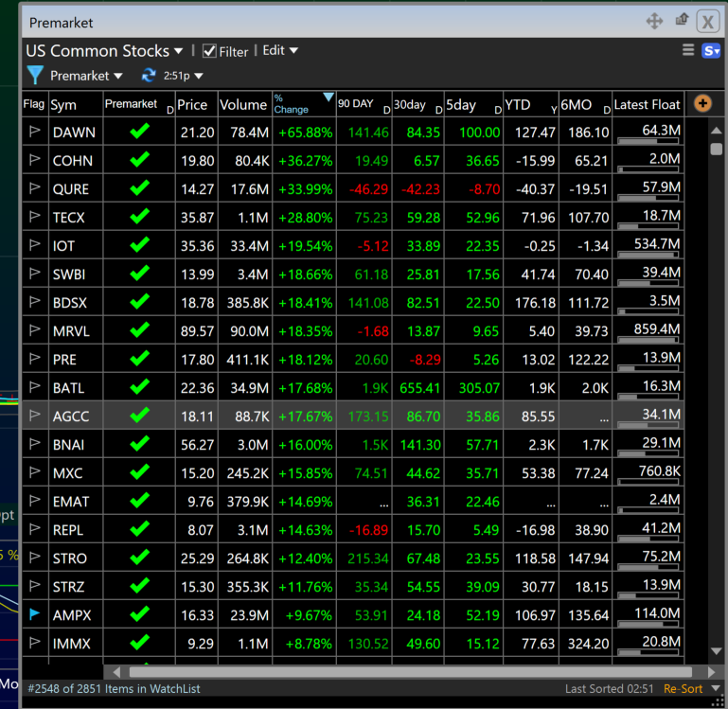This screenshot has height=709, width=728.
Task: Toggle the flag on the BATL row
Action: pos(35,387)
